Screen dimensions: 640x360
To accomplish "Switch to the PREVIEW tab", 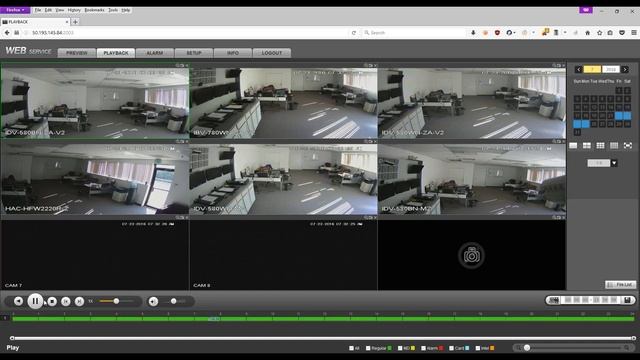I will tap(77, 53).
